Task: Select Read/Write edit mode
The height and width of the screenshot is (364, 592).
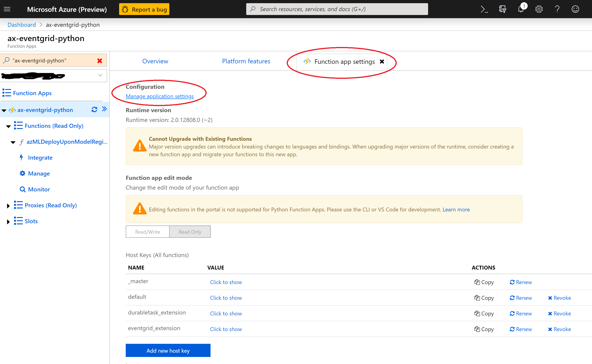Action: (148, 232)
